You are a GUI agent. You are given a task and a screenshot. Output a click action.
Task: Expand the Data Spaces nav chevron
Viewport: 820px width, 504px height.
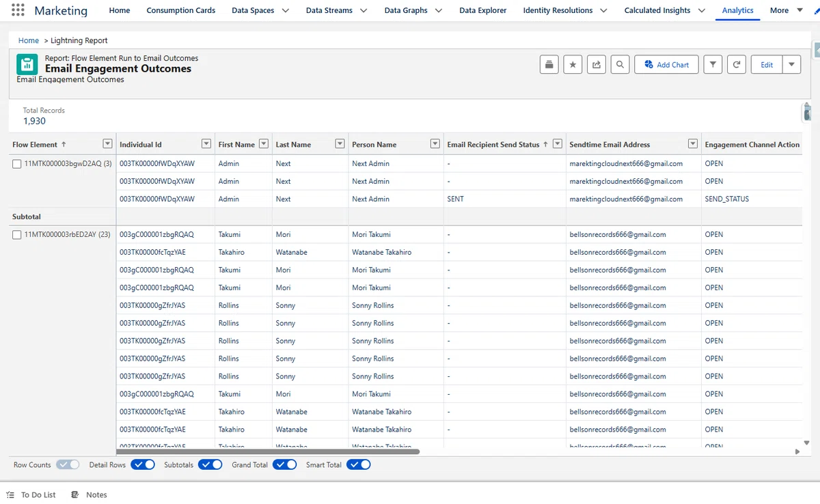[286, 10]
